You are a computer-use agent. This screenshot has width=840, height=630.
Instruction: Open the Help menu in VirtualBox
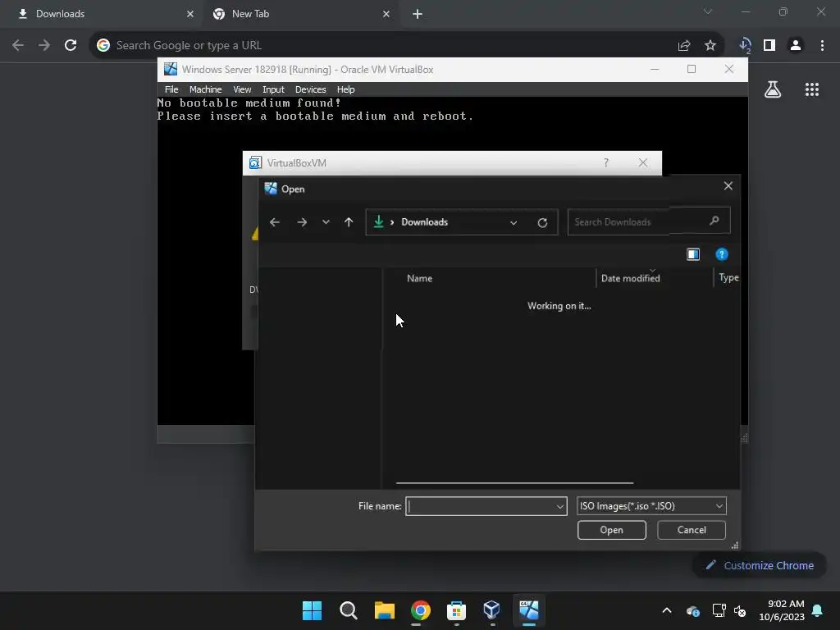[x=345, y=89]
